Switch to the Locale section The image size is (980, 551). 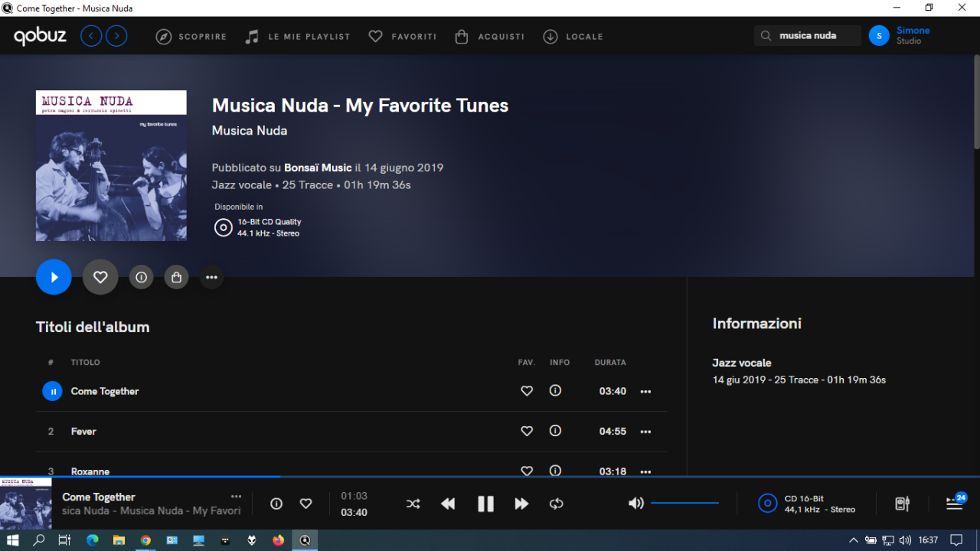(573, 36)
